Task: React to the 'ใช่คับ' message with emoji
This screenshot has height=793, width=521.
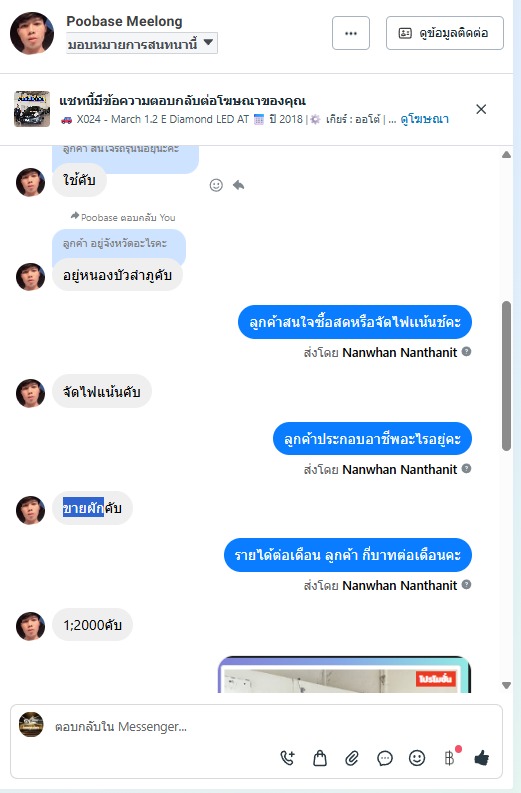Action: (x=216, y=185)
